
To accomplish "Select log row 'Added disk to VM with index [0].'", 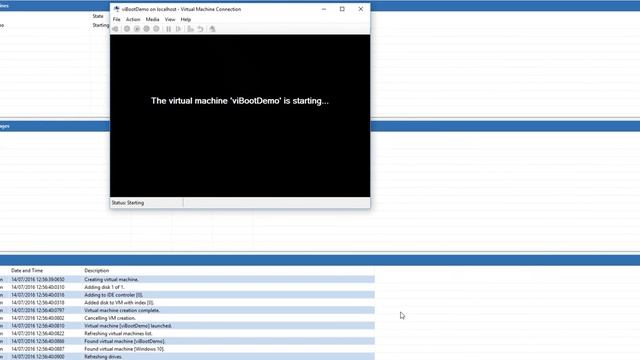I will click(187, 302).
